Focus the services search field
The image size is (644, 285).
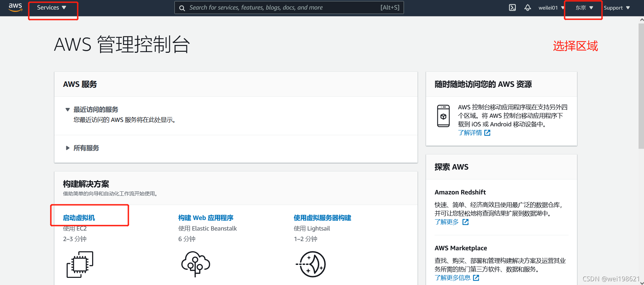pyautogui.click(x=289, y=7)
